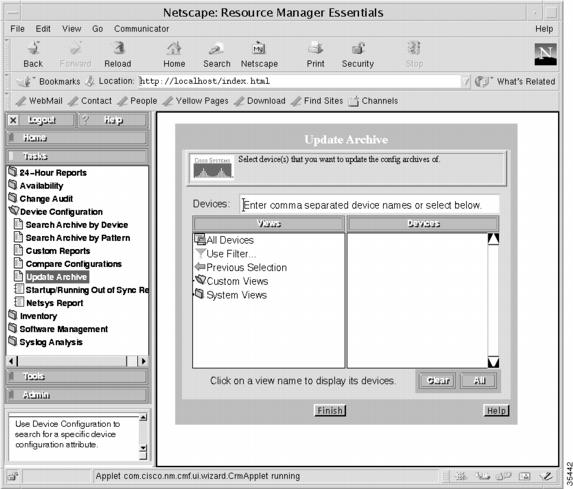Expand the Inventory folder
The height and width of the screenshot is (489, 573).
(33, 316)
